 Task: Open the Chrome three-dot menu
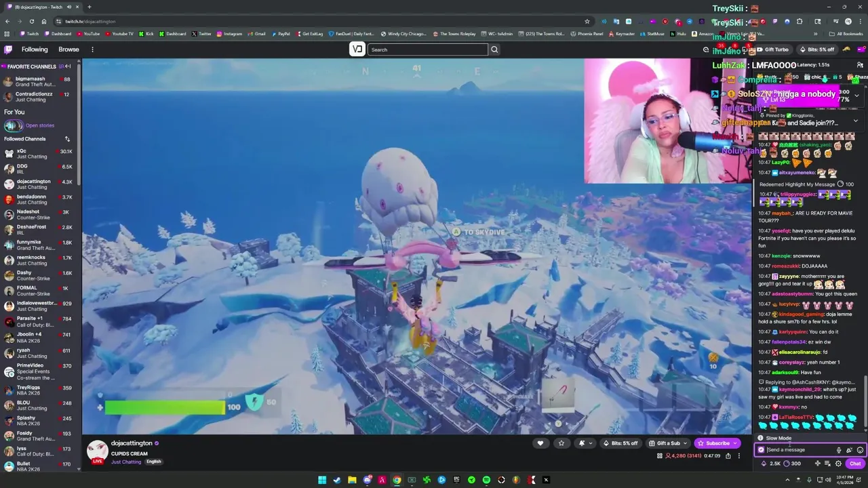click(x=860, y=21)
